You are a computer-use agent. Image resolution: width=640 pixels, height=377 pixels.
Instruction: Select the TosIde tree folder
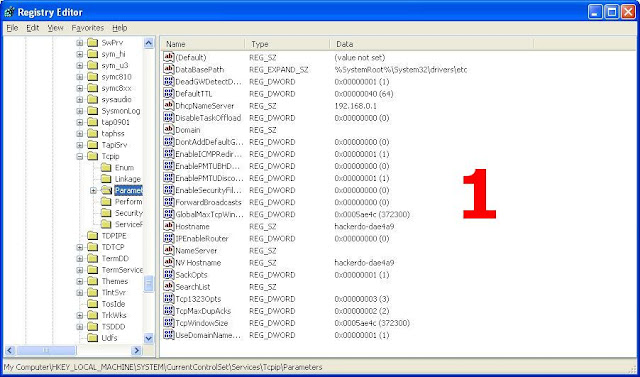(x=113, y=304)
